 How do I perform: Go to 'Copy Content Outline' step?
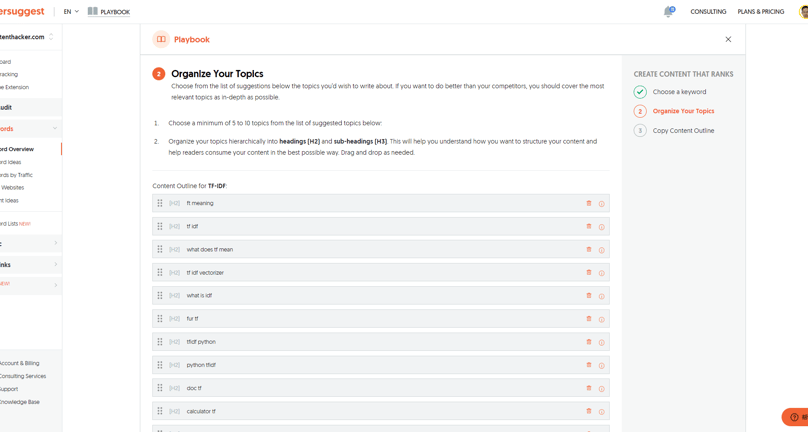(683, 130)
